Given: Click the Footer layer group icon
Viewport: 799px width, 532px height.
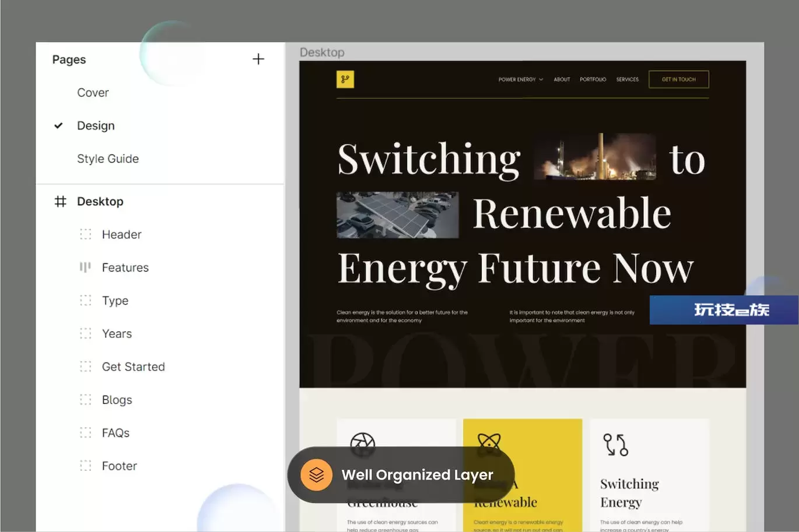Looking at the screenshot, I should [86, 466].
